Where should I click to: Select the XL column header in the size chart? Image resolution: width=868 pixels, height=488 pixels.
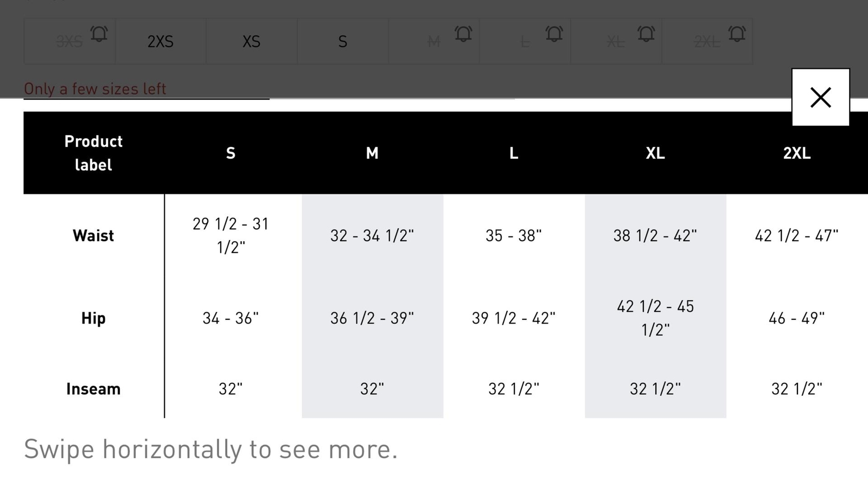pyautogui.click(x=655, y=153)
